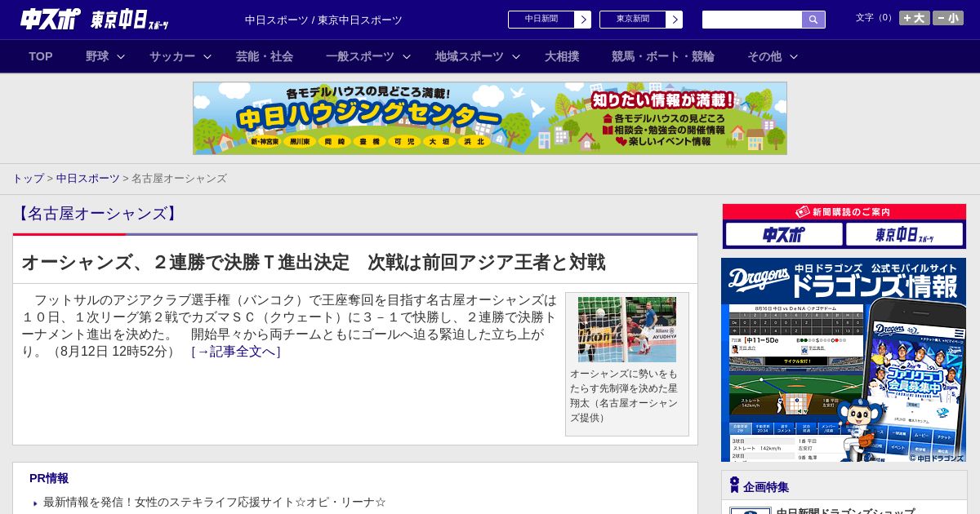Expand 一般スポーツ dropdown chevron
980x514 pixels.
407,56
